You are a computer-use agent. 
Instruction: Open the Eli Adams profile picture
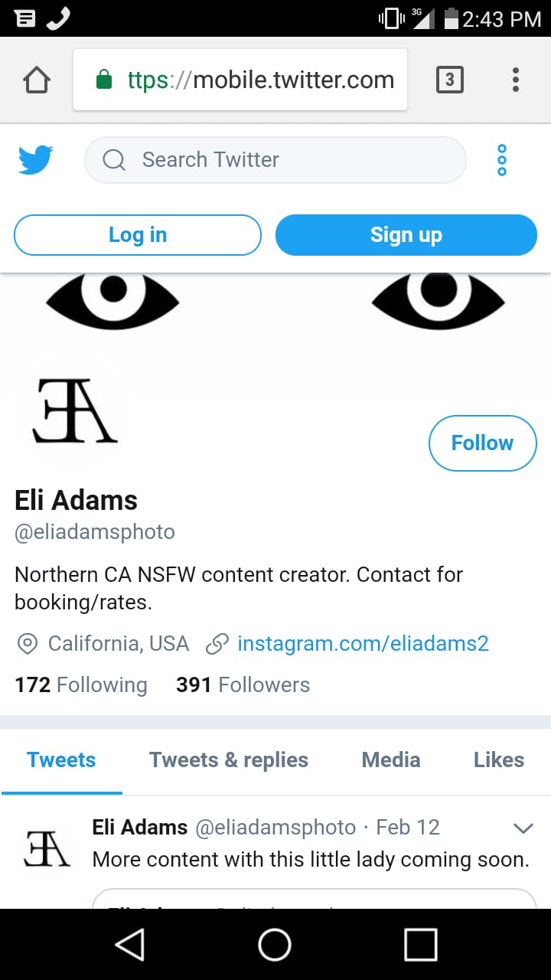pos(74,411)
